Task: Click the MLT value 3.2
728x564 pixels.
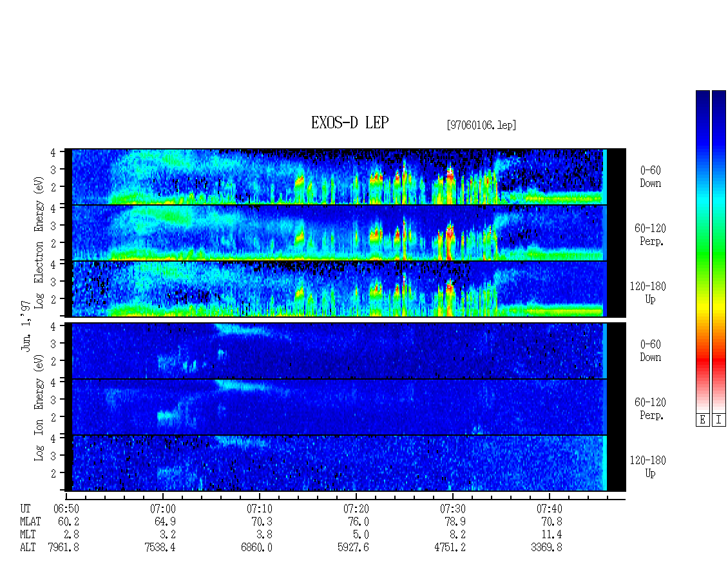Action: (x=168, y=535)
